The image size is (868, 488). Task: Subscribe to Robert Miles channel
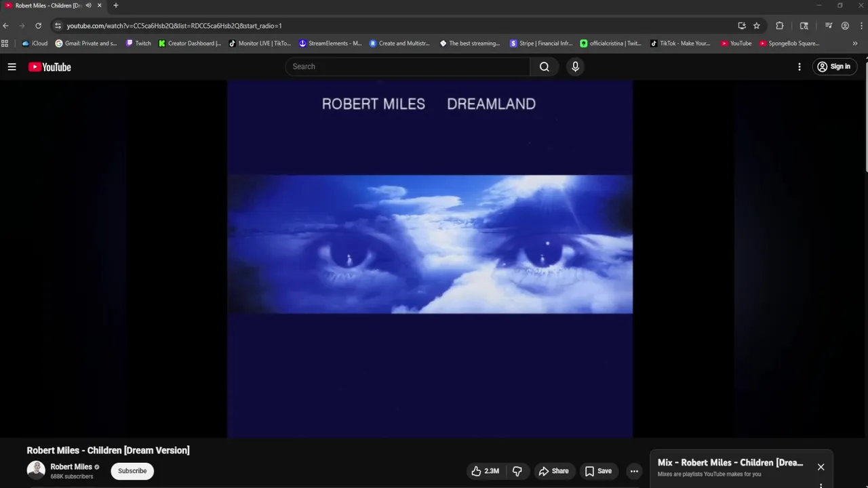(x=132, y=471)
